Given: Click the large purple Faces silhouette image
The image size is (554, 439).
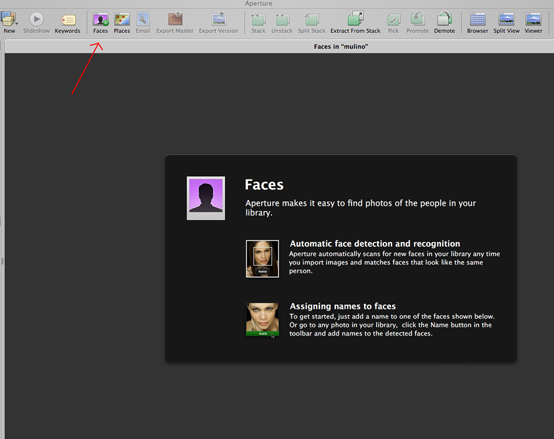Looking at the screenshot, I should [x=206, y=198].
